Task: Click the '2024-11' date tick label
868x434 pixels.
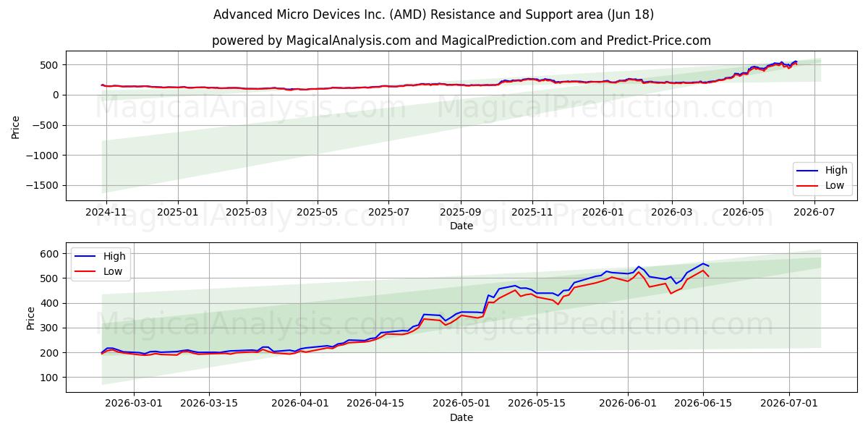Action: (x=106, y=212)
